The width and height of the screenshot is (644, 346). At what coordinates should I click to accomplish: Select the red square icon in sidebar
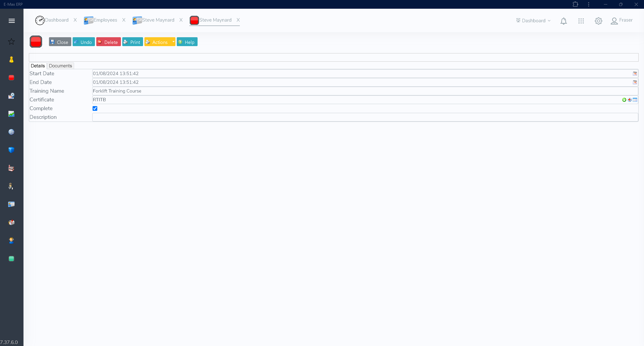coord(11,78)
